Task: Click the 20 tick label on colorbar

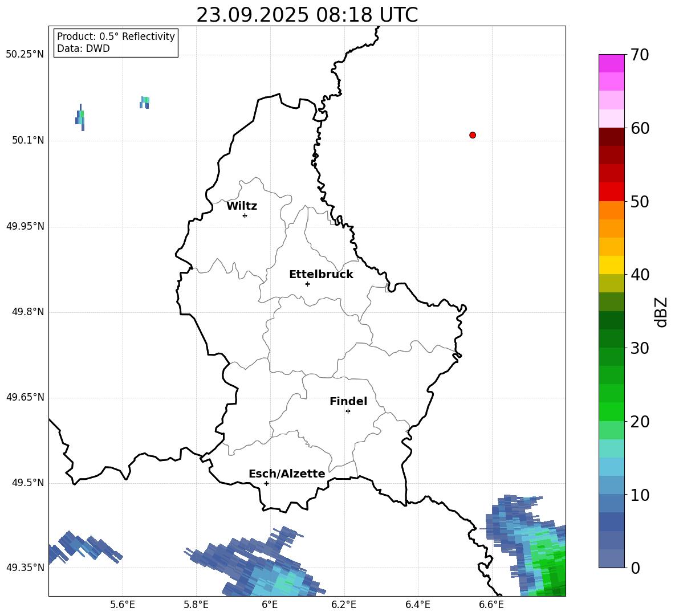Action: 640,422
